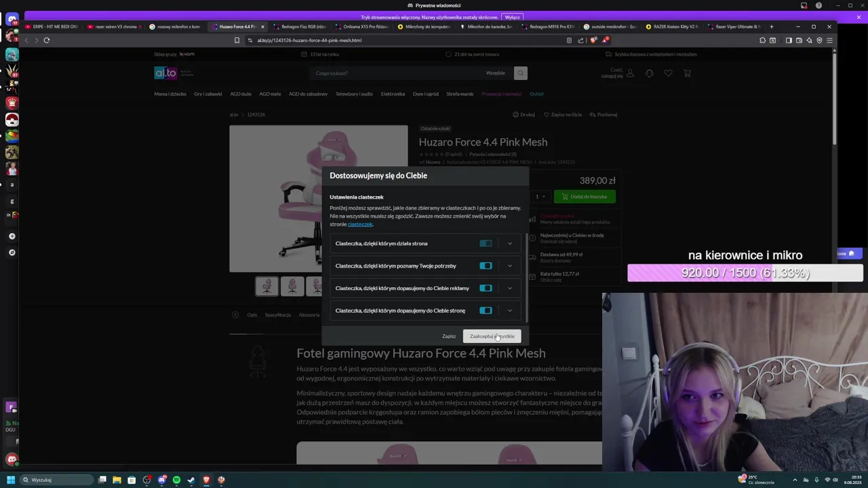Click the browser forward arrow
Screen dimensions: 868x488
click(x=37, y=40)
